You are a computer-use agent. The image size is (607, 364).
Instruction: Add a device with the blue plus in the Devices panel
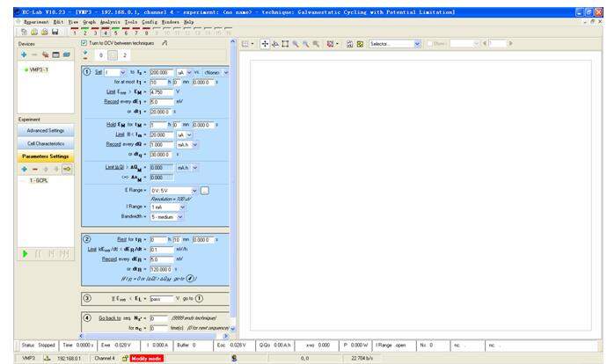pyautogui.click(x=24, y=55)
